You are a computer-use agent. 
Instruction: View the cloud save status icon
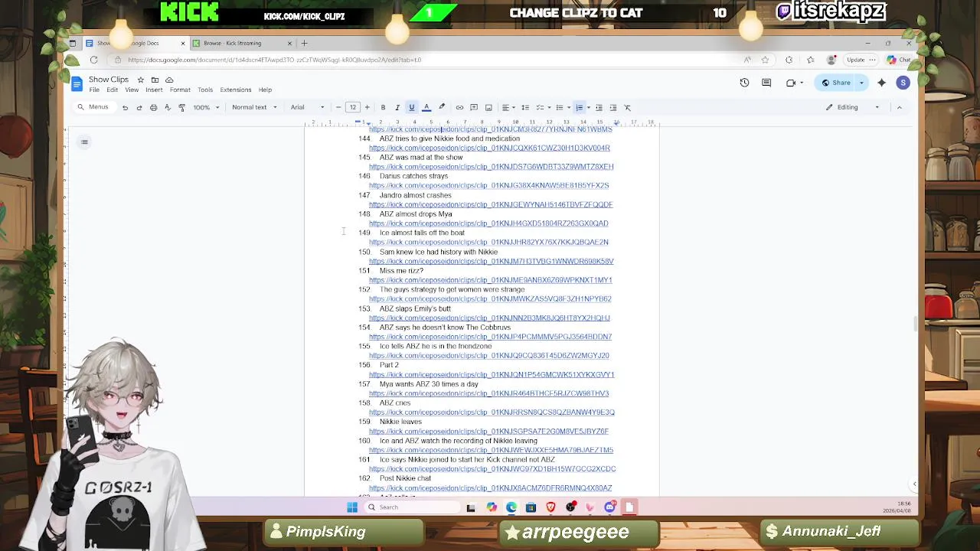pyautogui.click(x=169, y=80)
